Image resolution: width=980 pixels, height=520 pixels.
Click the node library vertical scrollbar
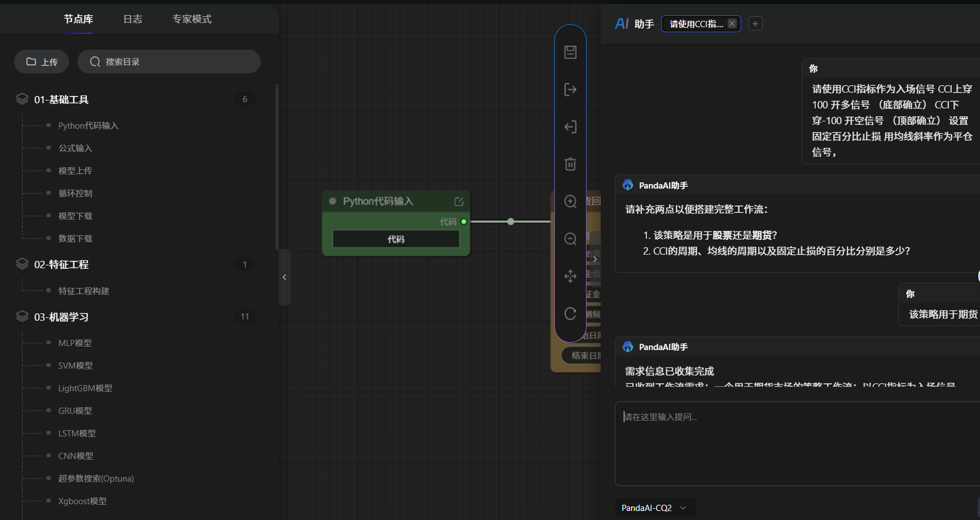[277, 167]
